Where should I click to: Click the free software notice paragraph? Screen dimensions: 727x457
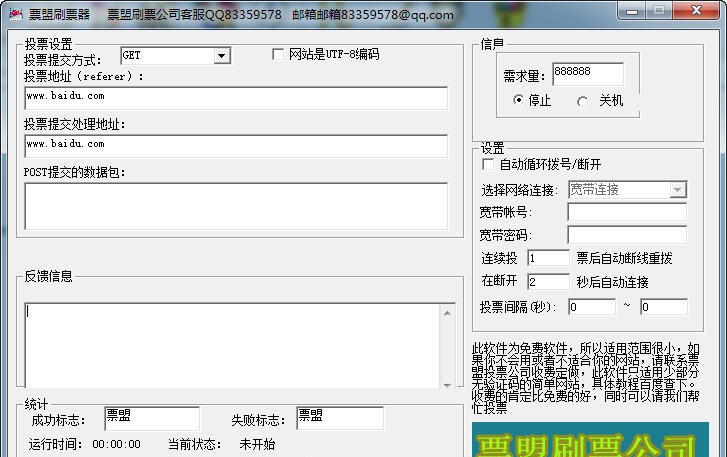586,378
